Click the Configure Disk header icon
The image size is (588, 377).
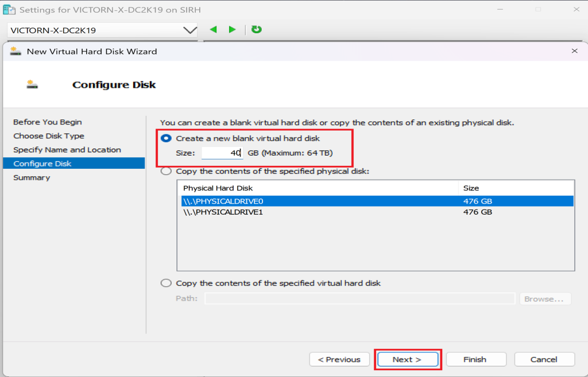(32, 85)
